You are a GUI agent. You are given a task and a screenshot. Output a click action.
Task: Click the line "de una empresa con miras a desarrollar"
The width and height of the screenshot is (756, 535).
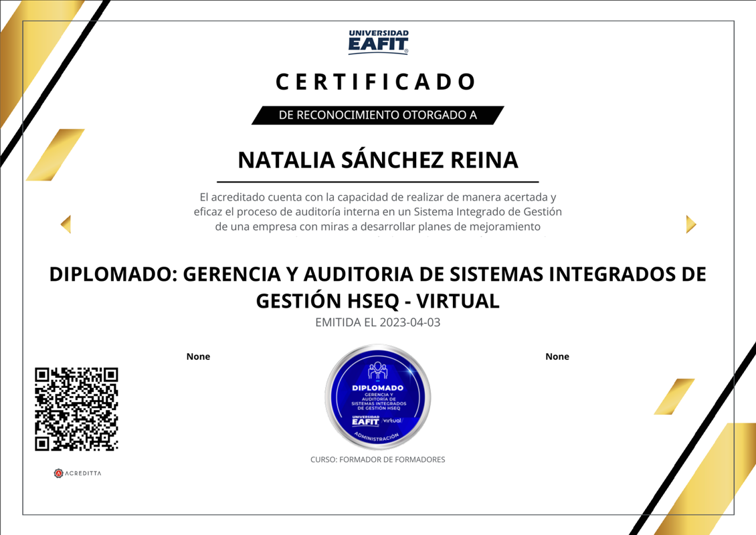pos(378,227)
